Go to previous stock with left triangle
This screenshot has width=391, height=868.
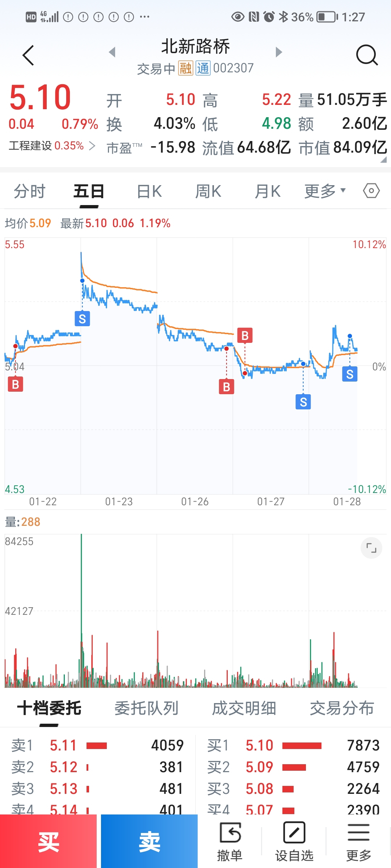pyautogui.click(x=112, y=52)
